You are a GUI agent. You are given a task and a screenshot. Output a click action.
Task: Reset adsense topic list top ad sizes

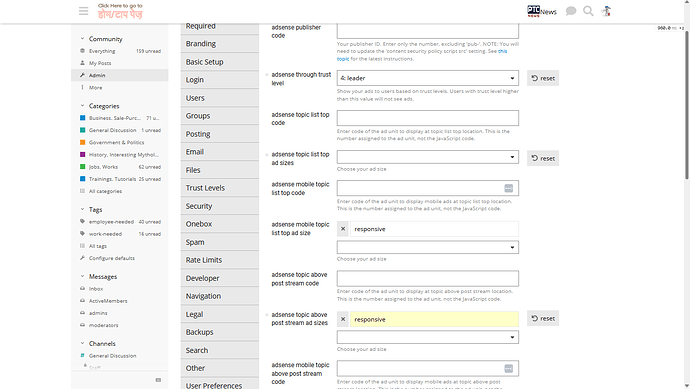coord(543,158)
